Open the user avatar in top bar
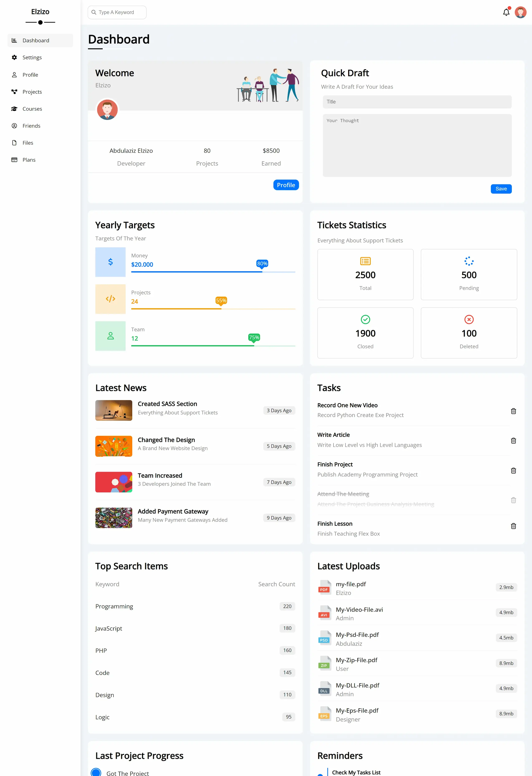532x776 pixels. pos(520,12)
